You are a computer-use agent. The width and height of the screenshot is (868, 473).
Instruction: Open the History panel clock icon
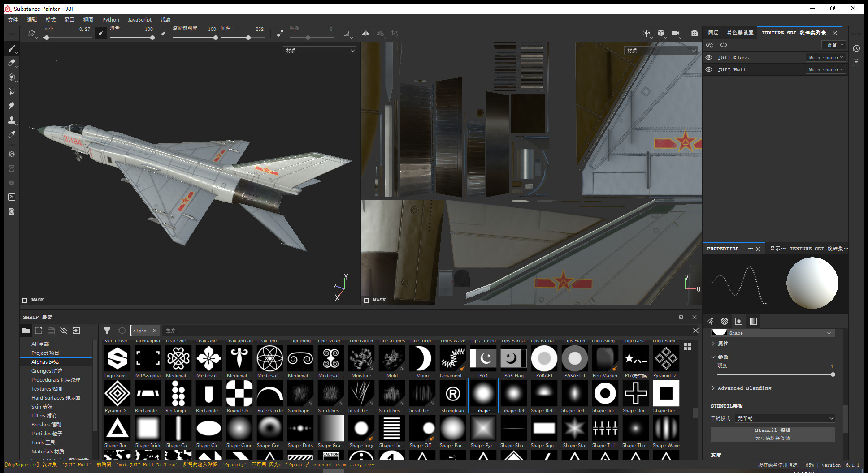tap(856, 48)
